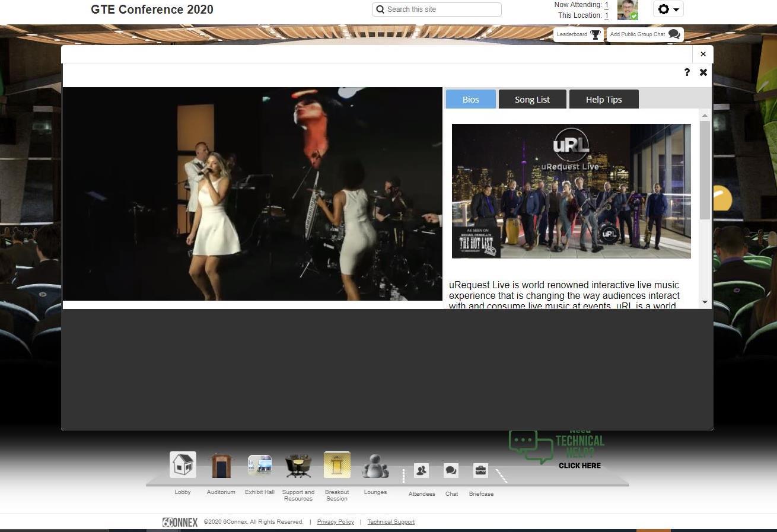Close the inner video panel
777x532 pixels.
703,72
